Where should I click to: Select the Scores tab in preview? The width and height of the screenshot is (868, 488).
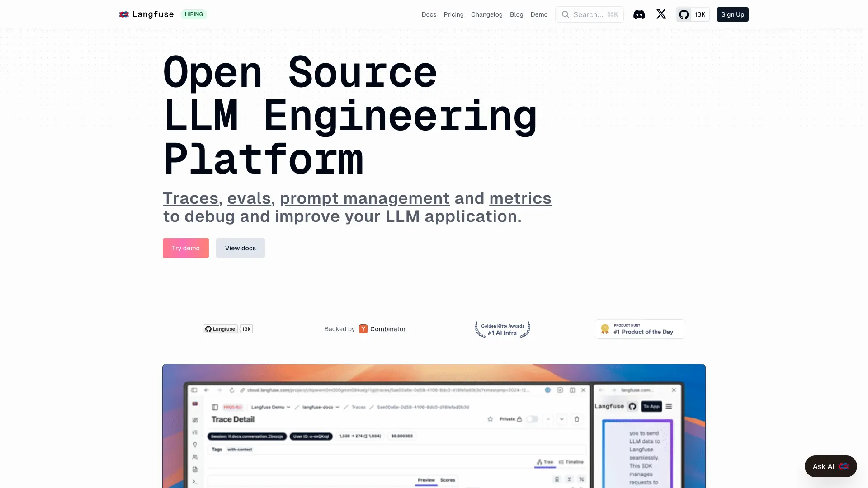(x=448, y=480)
